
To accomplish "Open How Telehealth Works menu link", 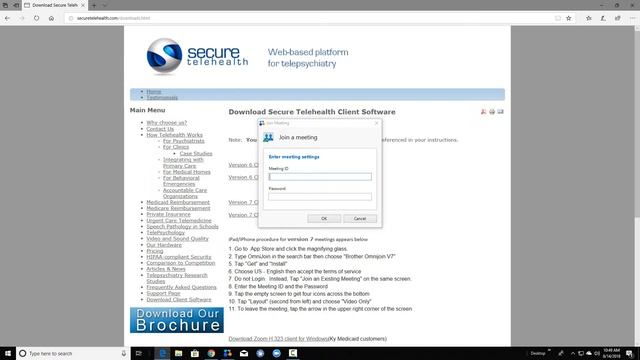I will coord(174,135).
